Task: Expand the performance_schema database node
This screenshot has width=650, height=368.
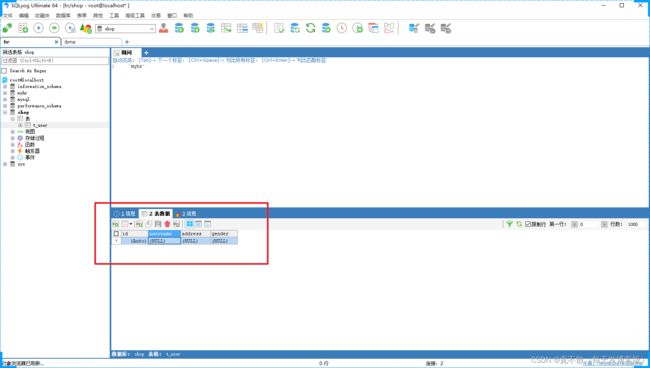Action: pos(5,106)
